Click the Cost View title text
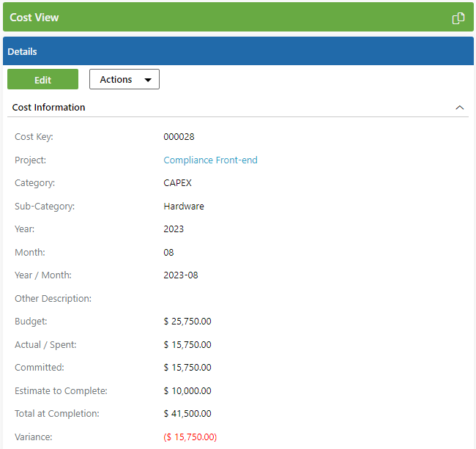Image resolution: width=476 pixels, height=449 pixels. pyautogui.click(x=34, y=18)
